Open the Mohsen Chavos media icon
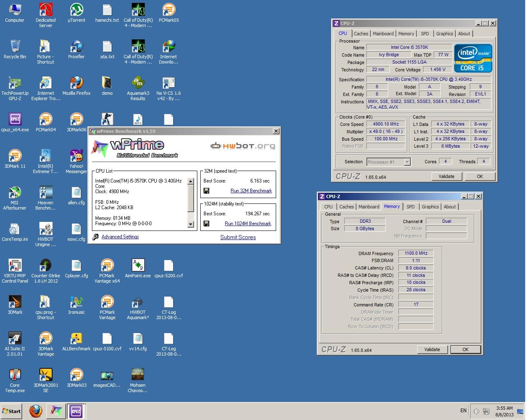526x420 pixels. (138, 380)
